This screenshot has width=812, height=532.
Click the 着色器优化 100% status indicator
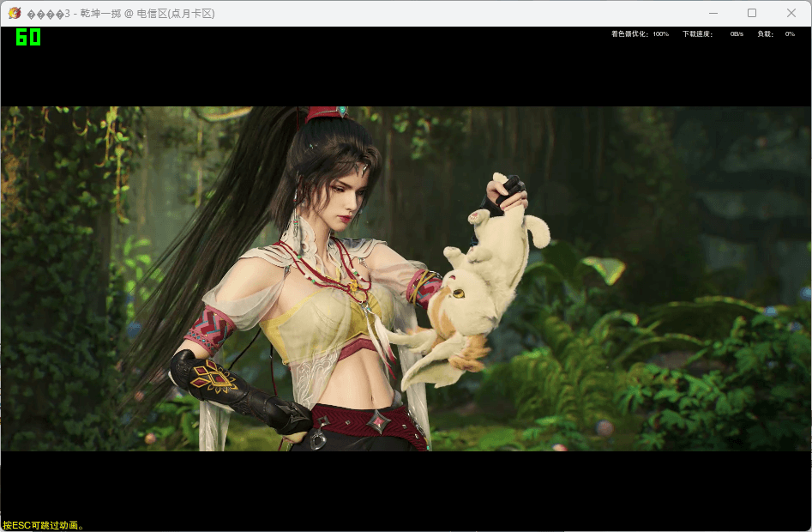coord(640,34)
